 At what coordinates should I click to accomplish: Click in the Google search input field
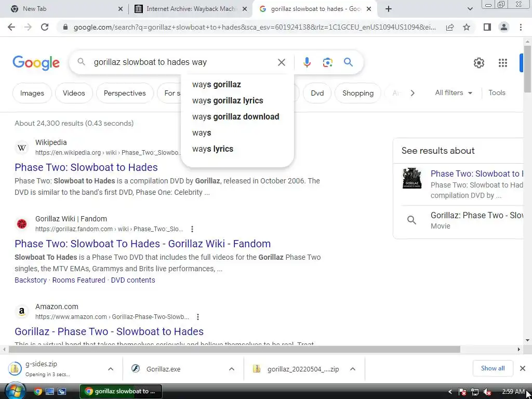183,62
